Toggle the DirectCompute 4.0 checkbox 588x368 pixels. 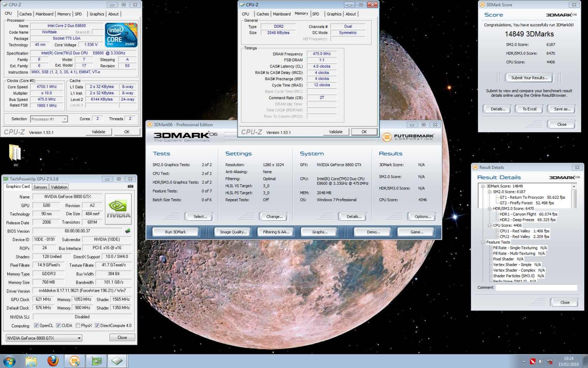click(97, 325)
